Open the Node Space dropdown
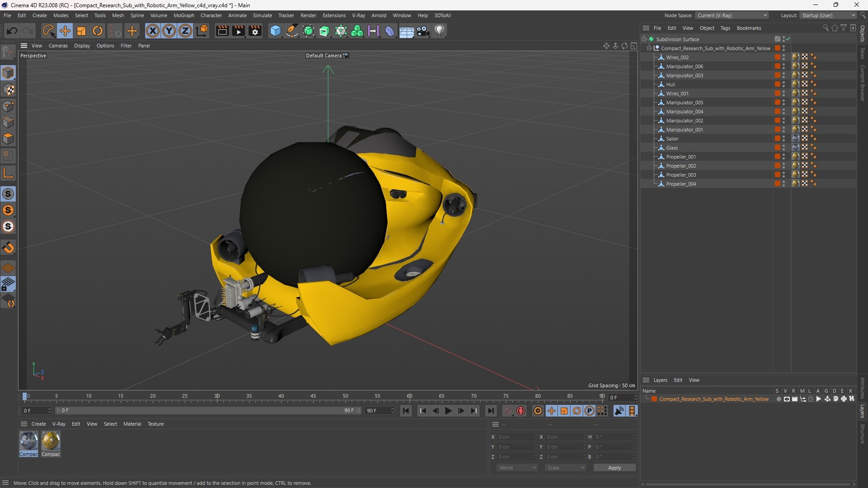Image resolution: width=868 pixels, height=488 pixels. point(731,15)
